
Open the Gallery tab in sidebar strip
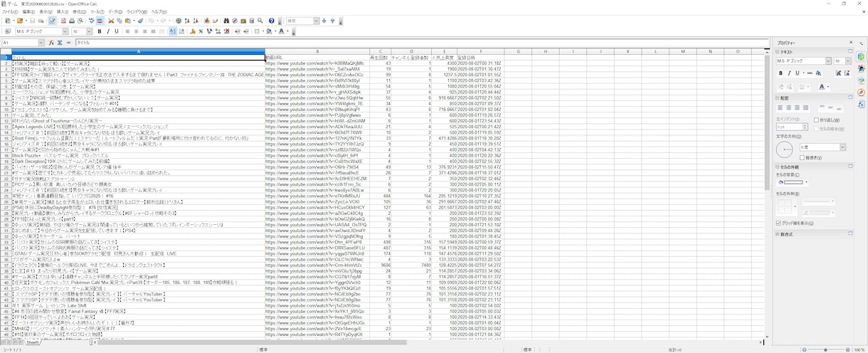coord(861,80)
